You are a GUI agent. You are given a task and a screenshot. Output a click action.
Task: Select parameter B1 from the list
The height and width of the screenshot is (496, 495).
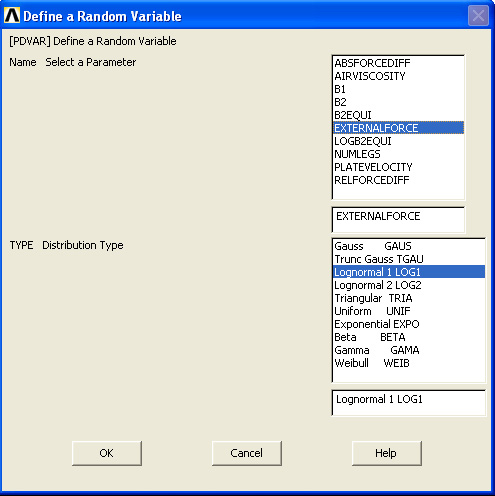(x=398, y=89)
